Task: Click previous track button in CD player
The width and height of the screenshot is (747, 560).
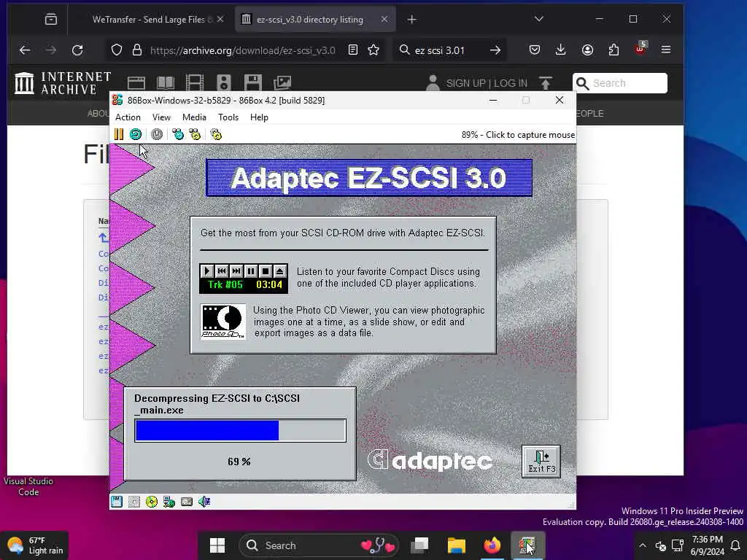Action: click(222, 271)
